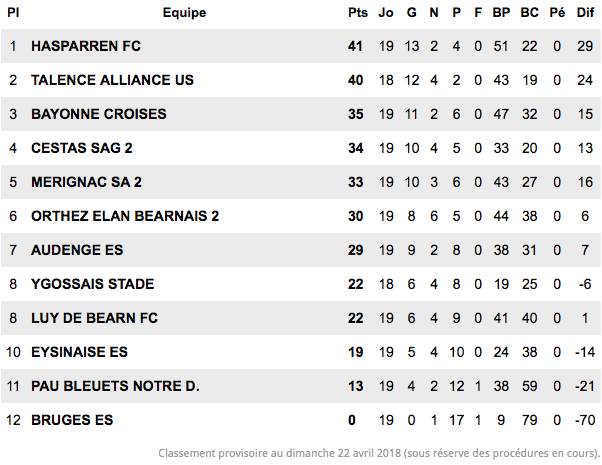Select the YGOSSAIS STADE team name
This screenshot has height=465, width=602.
click(93, 284)
